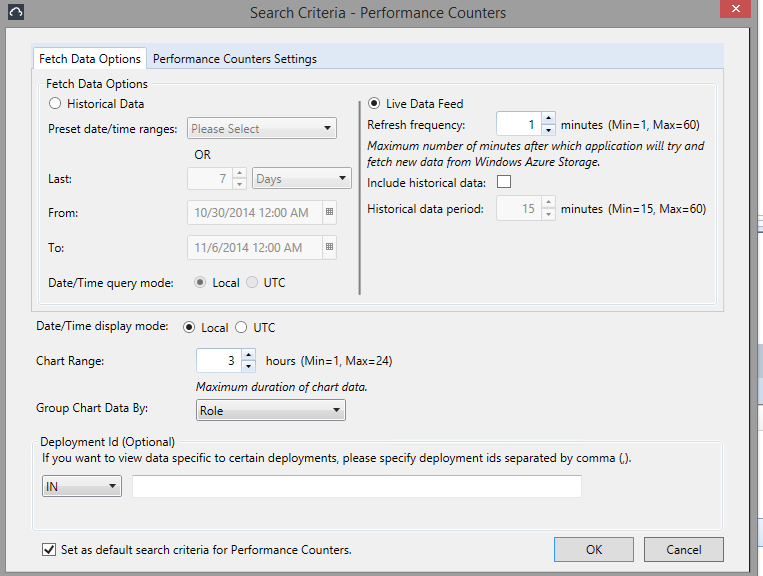The width and height of the screenshot is (763, 576).
Task: Select the Historical Data radio option
Action: click(56, 103)
